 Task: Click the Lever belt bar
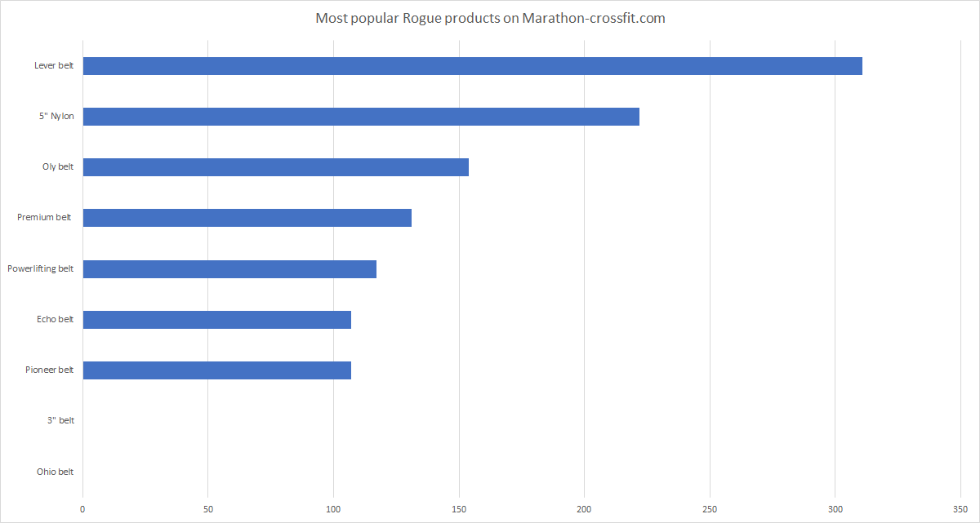(x=473, y=66)
